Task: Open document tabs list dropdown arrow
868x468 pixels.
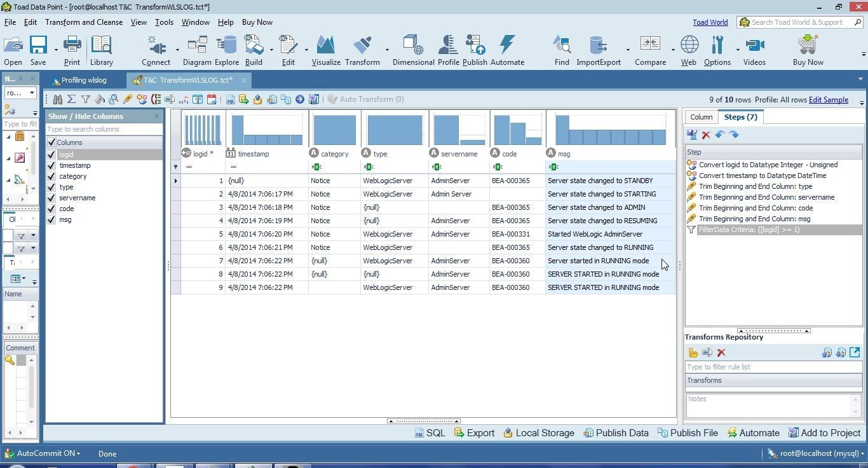Action: [x=861, y=79]
